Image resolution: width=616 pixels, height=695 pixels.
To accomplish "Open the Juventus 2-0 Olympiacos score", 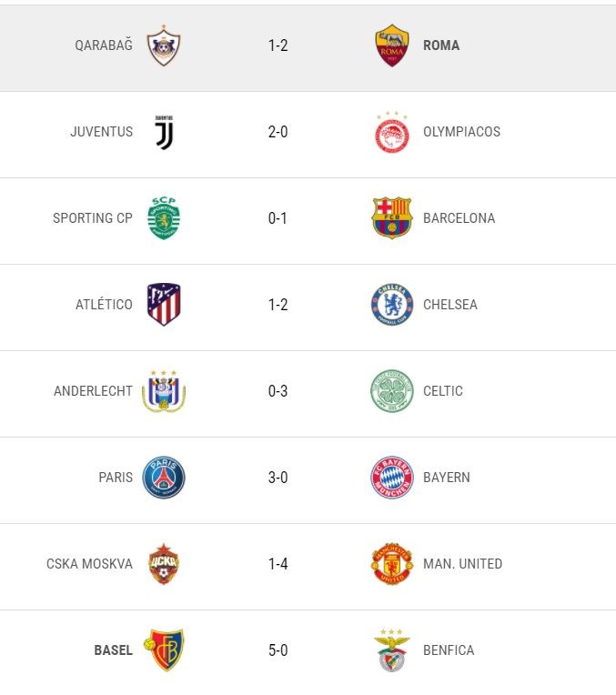I will pyautogui.click(x=278, y=132).
